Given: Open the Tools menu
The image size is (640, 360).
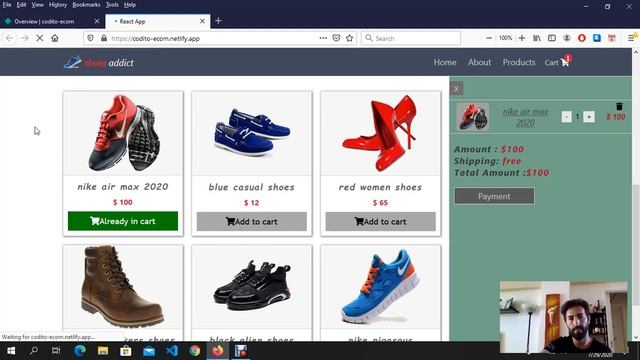Looking at the screenshot, I should 112,5.
